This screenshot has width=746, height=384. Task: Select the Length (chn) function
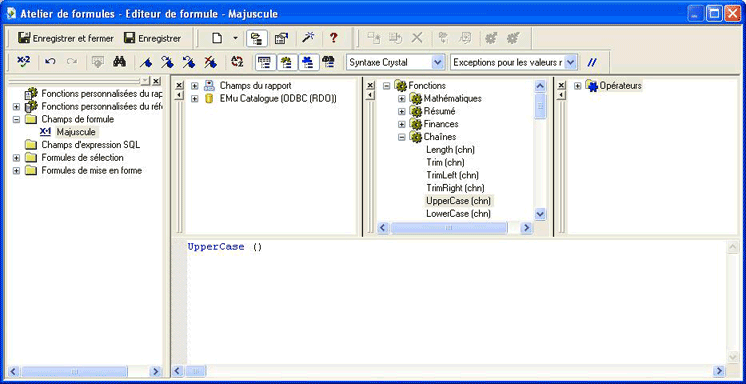451,150
